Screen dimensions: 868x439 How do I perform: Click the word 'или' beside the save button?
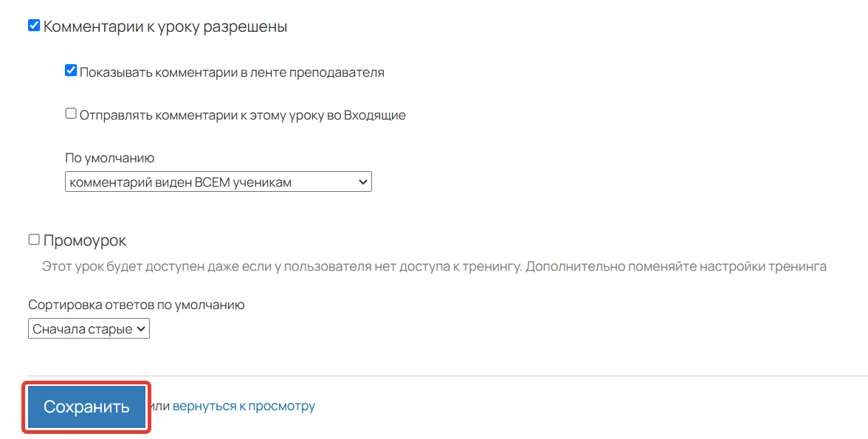click(160, 406)
